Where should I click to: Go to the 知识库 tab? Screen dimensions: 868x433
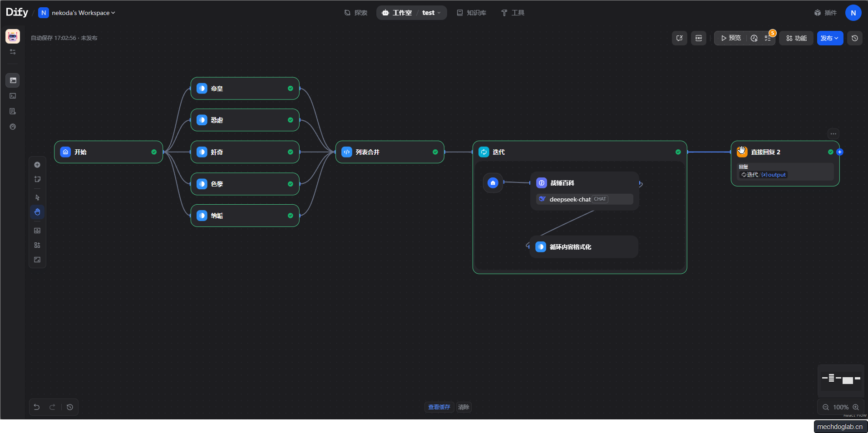point(471,13)
